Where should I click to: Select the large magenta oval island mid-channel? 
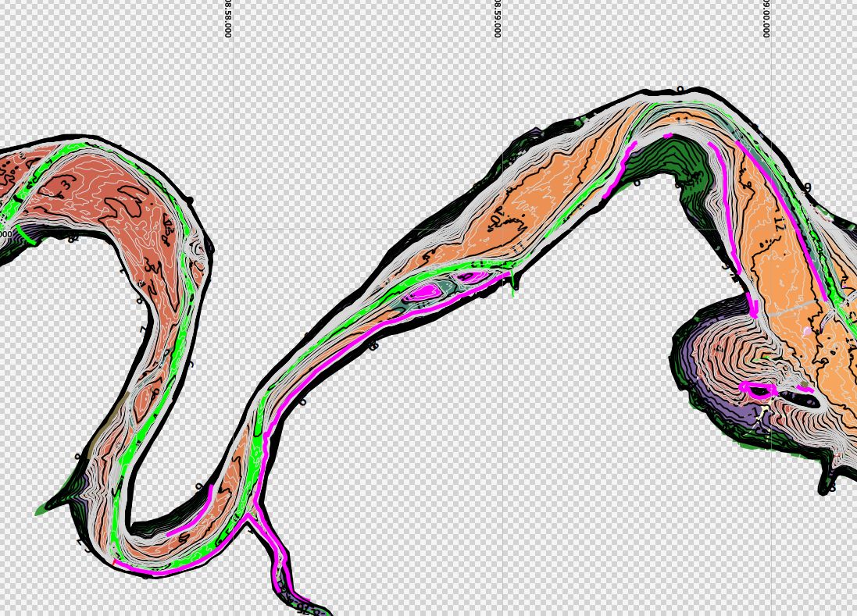pos(425,290)
